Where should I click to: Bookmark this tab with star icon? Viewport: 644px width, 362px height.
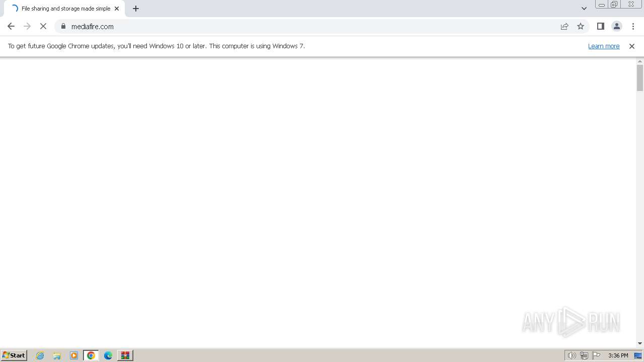click(x=581, y=27)
